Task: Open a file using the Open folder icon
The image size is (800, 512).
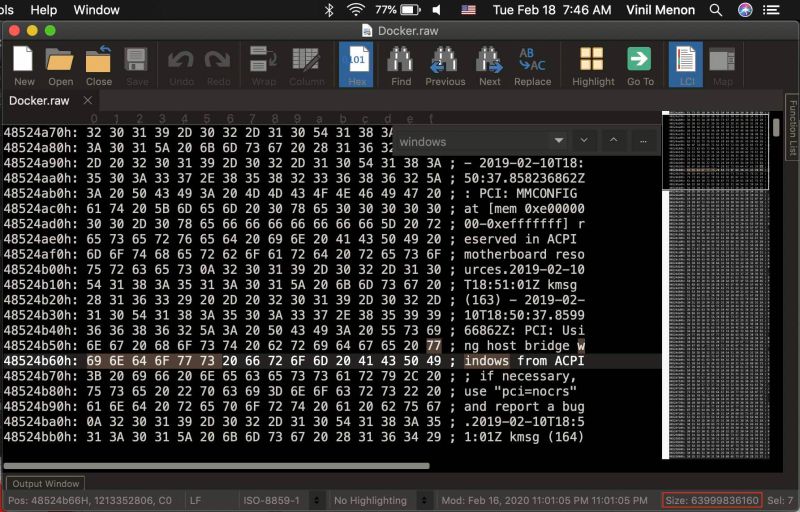Action: (60, 65)
